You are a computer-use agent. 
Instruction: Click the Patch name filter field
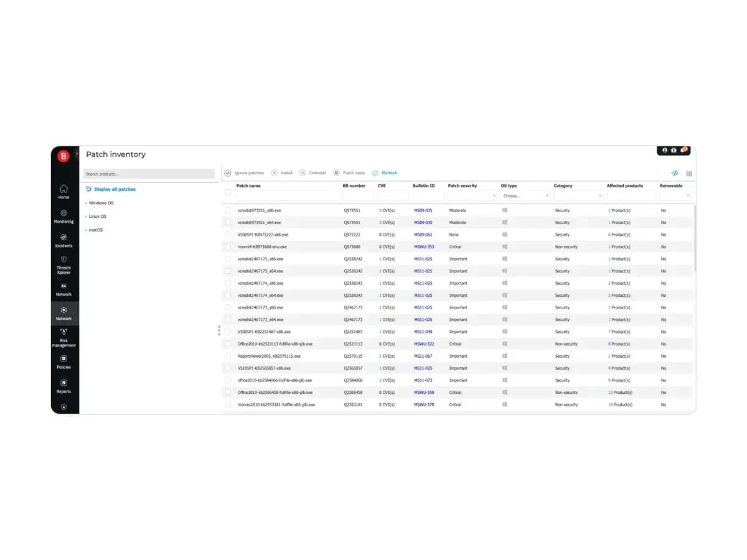click(288, 196)
